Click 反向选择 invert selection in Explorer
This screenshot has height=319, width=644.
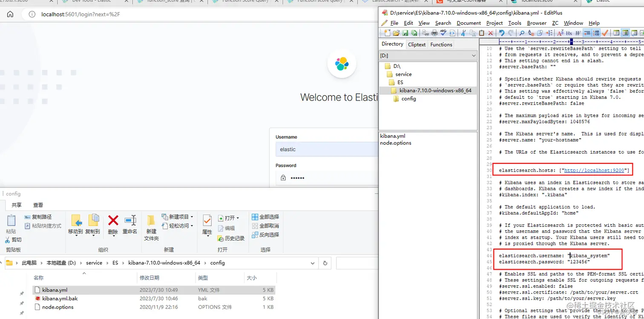[x=265, y=235]
